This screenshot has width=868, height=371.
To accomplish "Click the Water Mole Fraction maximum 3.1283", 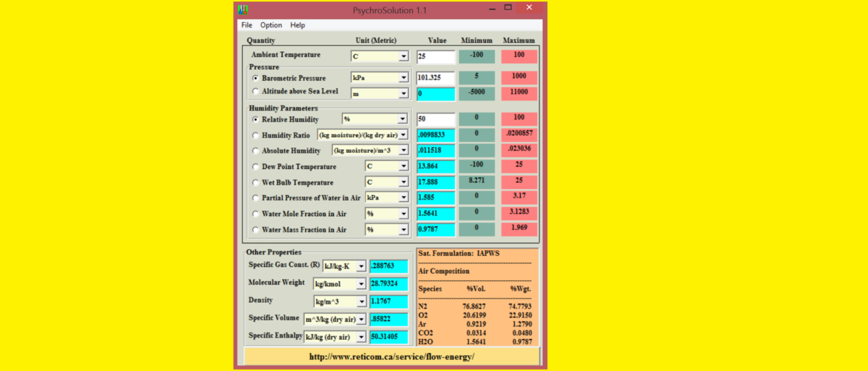I will tap(519, 214).
